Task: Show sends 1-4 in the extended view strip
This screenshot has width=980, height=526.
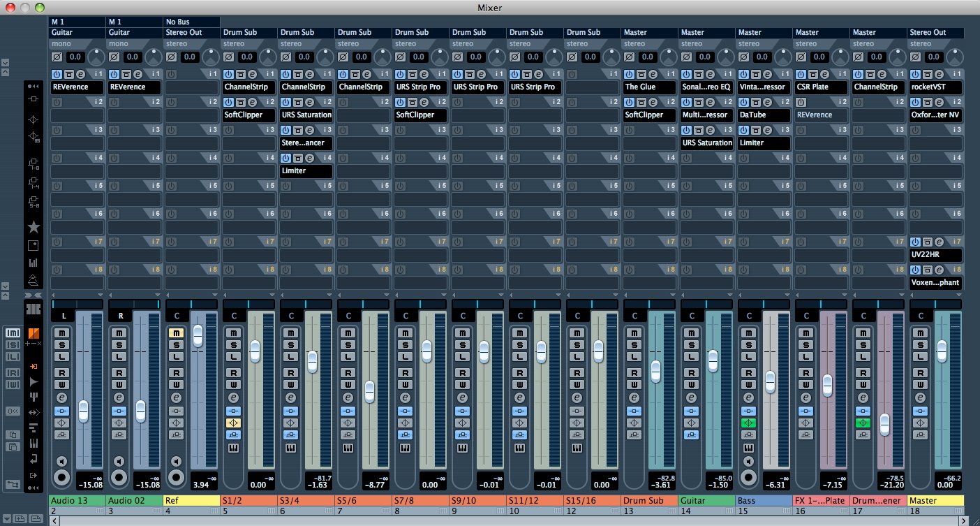Action: (34, 184)
